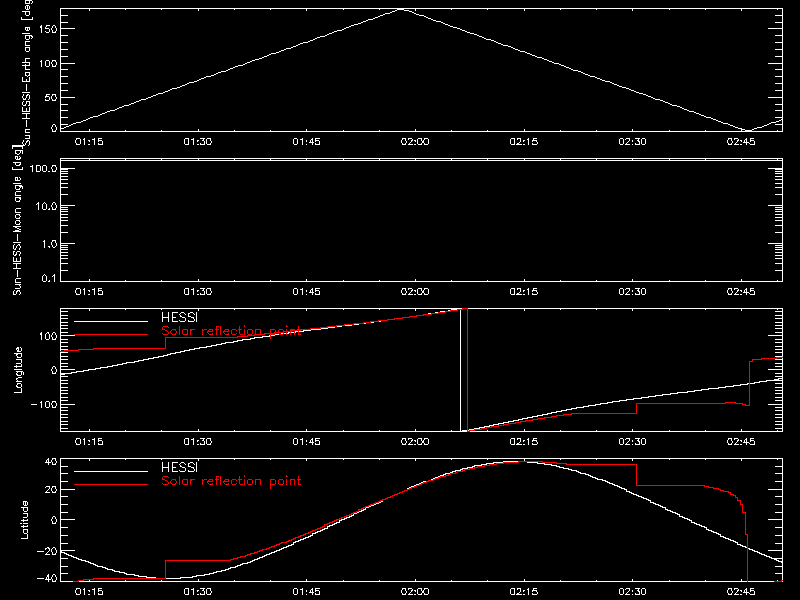
Task: Click 01:15 time label under Earth angle plot
Action: (x=89, y=141)
